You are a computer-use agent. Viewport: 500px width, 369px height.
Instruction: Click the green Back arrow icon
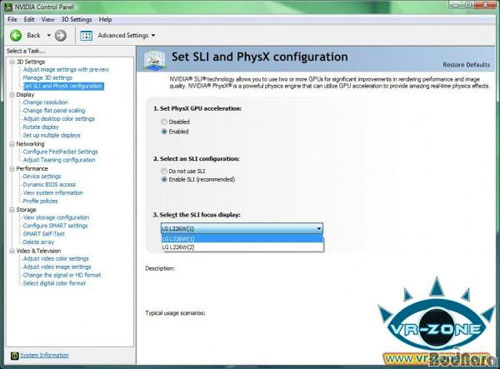16,35
